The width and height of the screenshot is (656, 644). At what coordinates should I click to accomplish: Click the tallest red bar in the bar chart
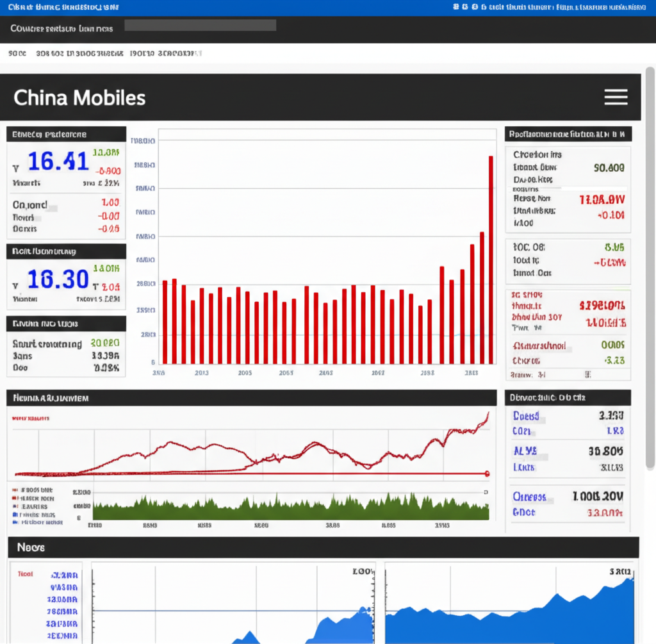[x=491, y=260]
